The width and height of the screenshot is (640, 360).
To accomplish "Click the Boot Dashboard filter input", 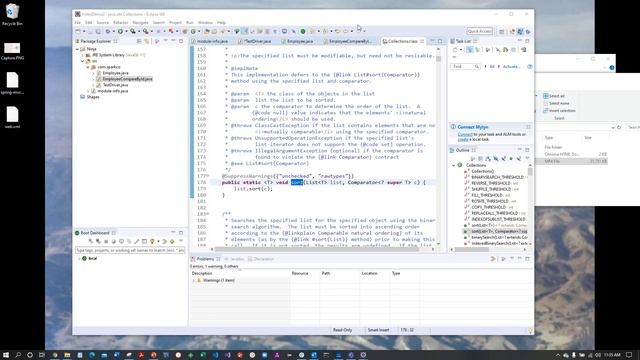I will [x=130, y=250].
